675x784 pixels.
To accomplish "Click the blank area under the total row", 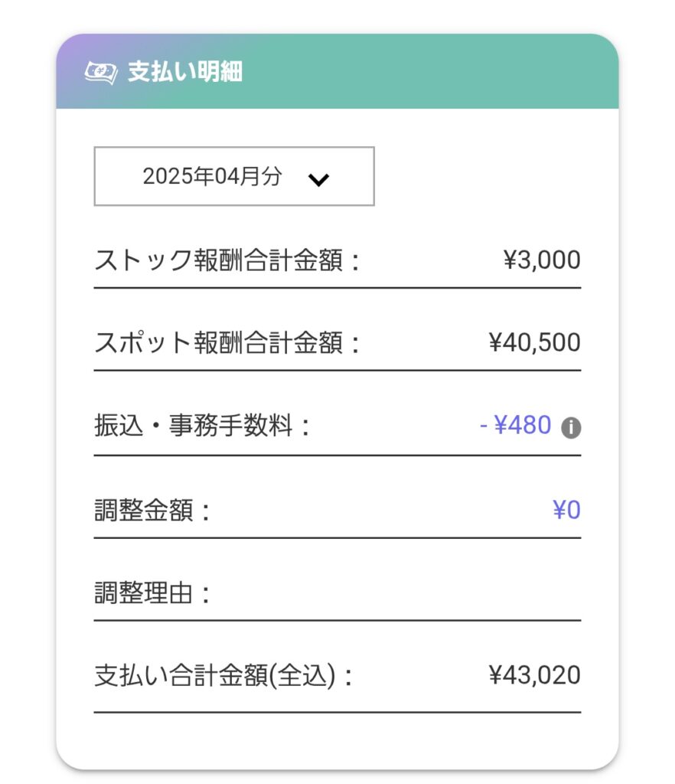I will point(337,741).
